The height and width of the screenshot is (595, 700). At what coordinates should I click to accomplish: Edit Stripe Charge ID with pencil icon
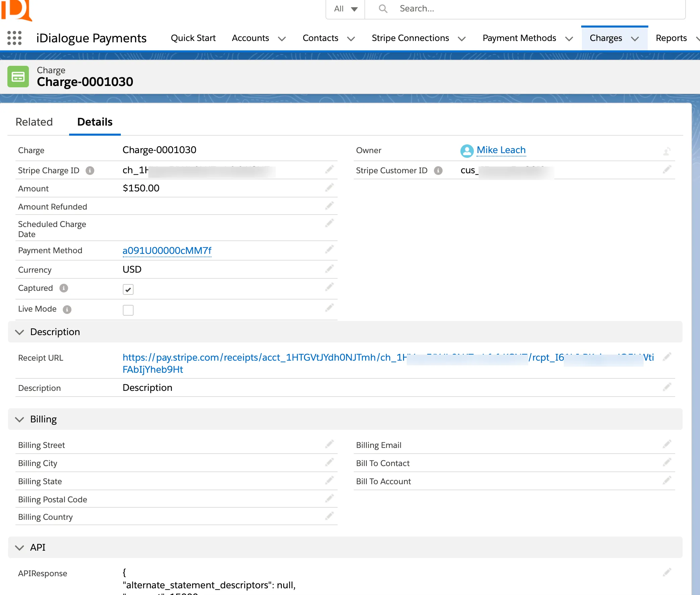tap(329, 169)
